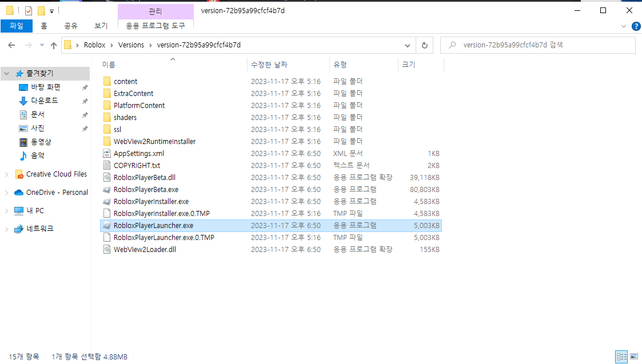Open the 다운로드 folder in sidebar
The image size is (642, 364).
[x=45, y=101]
